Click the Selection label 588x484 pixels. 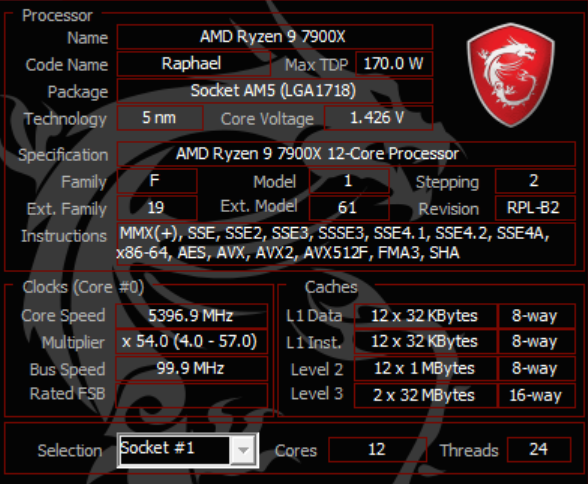click(x=70, y=451)
